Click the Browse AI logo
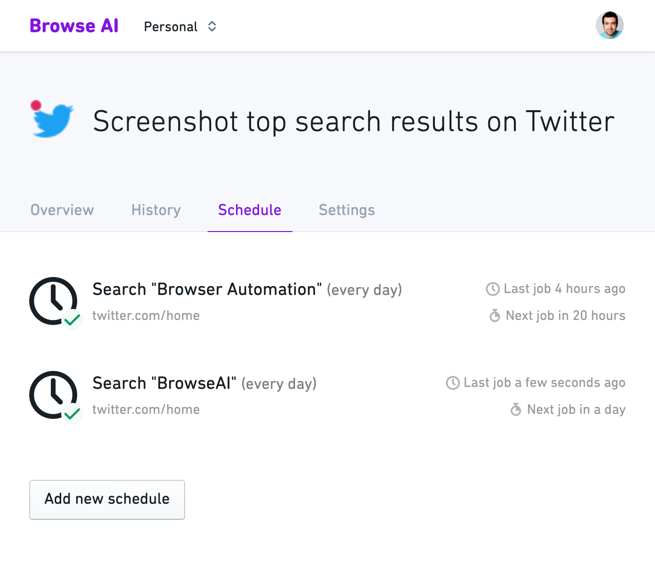This screenshot has height=570, width=655. click(74, 26)
